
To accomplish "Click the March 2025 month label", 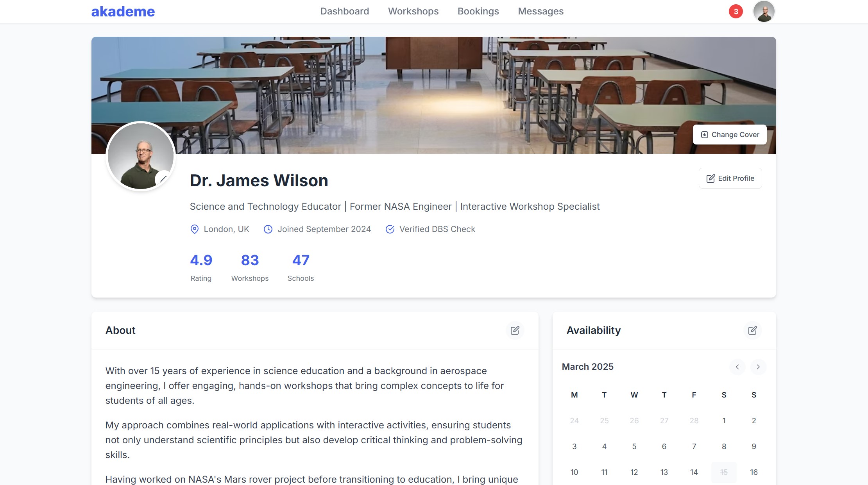I will click(587, 367).
